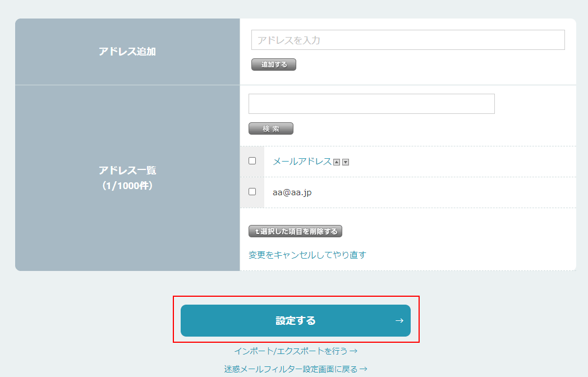
Task: Click the arrow after インポート/エクスポートを行う
Action: 353,351
